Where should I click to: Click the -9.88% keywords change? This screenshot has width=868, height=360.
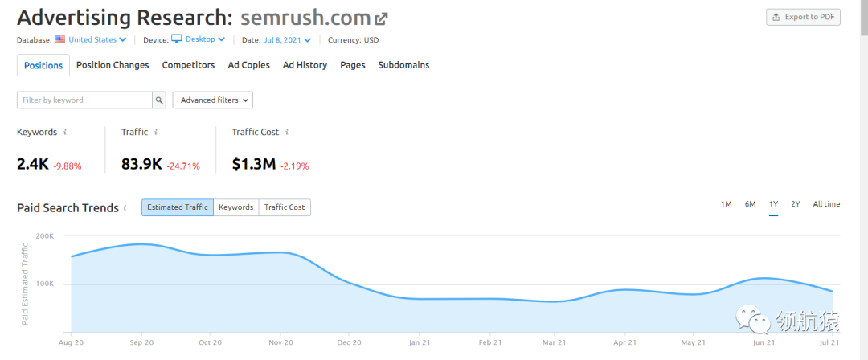67,166
